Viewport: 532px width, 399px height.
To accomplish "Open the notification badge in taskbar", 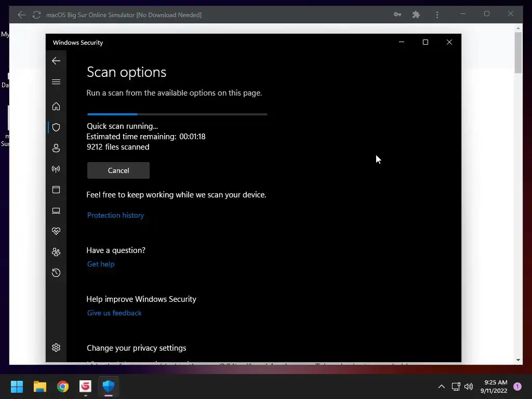I will tap(517, 387).
